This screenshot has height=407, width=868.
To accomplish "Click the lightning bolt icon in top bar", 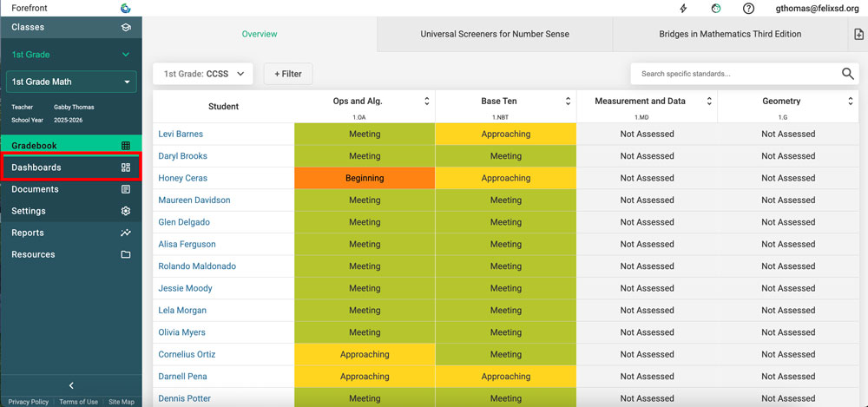I will [x=684, y=9].
